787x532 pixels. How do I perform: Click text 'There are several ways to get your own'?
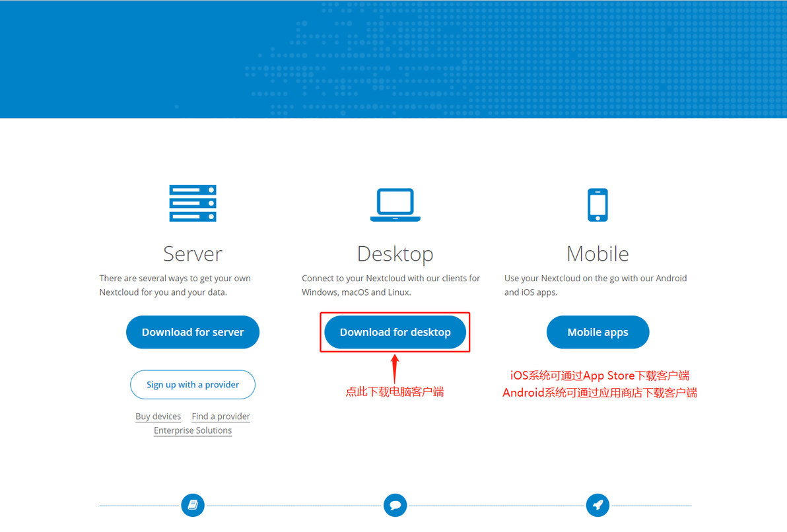point(175,279)
